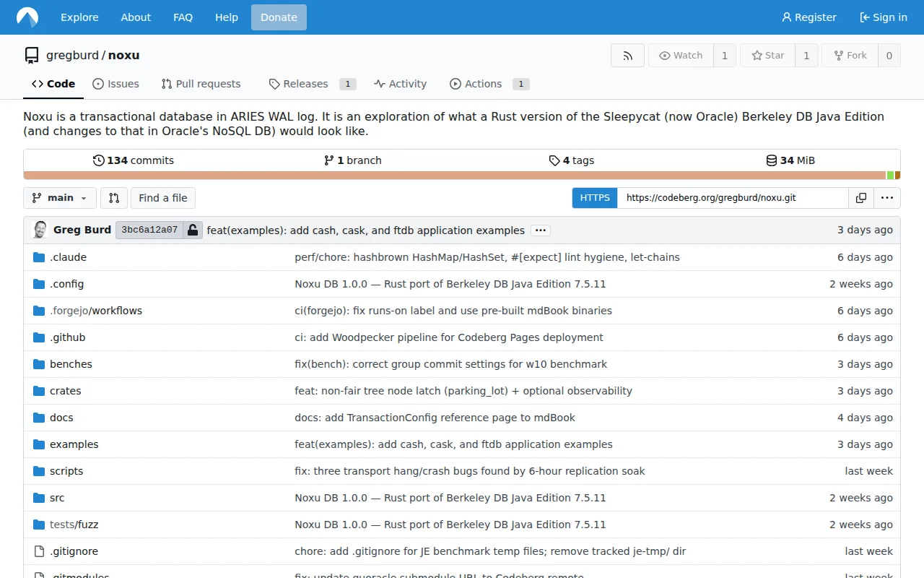
Task: Click the forks count next to Fork
Action: (x=889, y=56)
